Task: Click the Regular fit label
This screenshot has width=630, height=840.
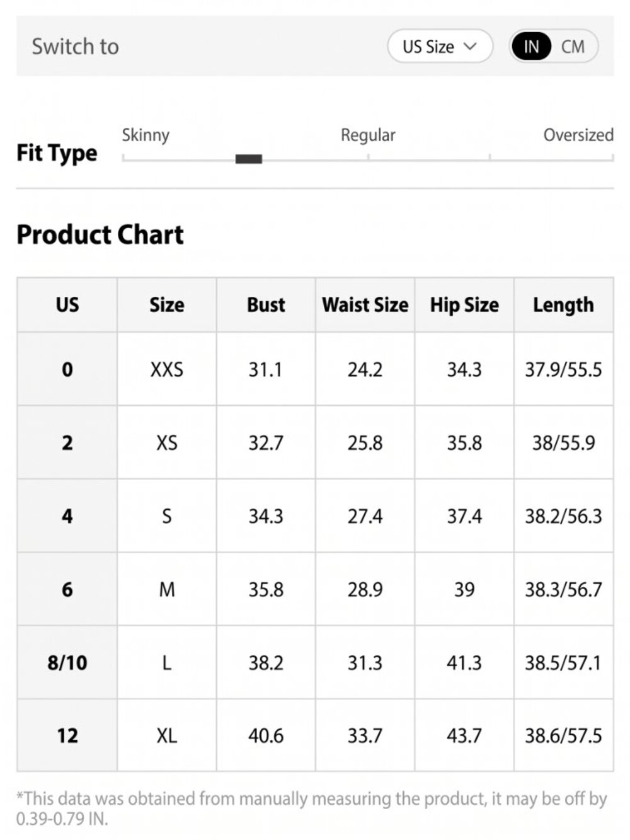Action: 368,135
